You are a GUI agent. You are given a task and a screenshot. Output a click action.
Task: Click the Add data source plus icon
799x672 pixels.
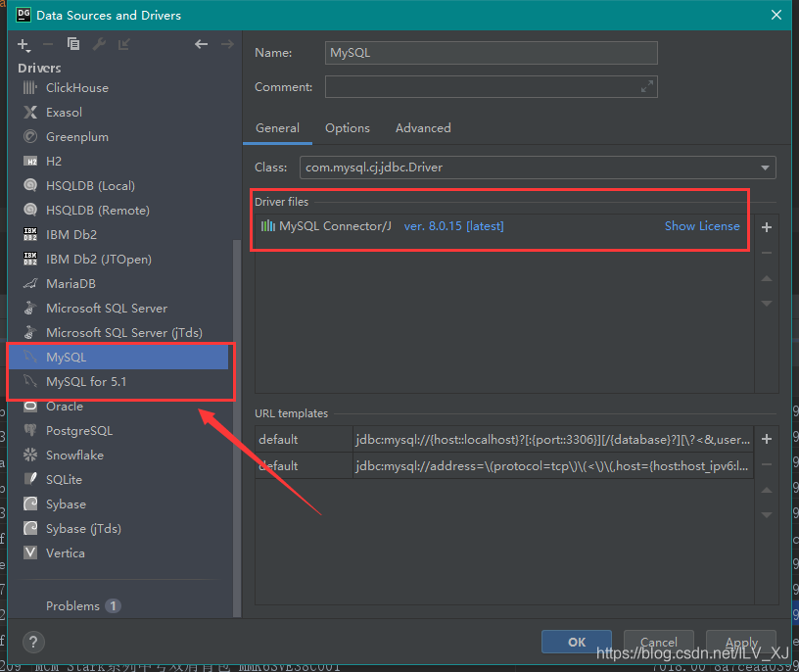[x=23, y=45]
